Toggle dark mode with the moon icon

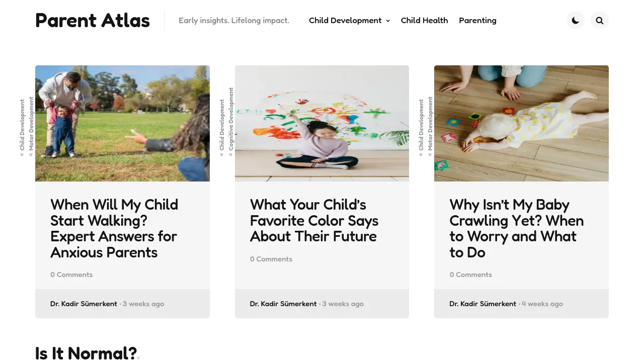(x=576, y=21)
